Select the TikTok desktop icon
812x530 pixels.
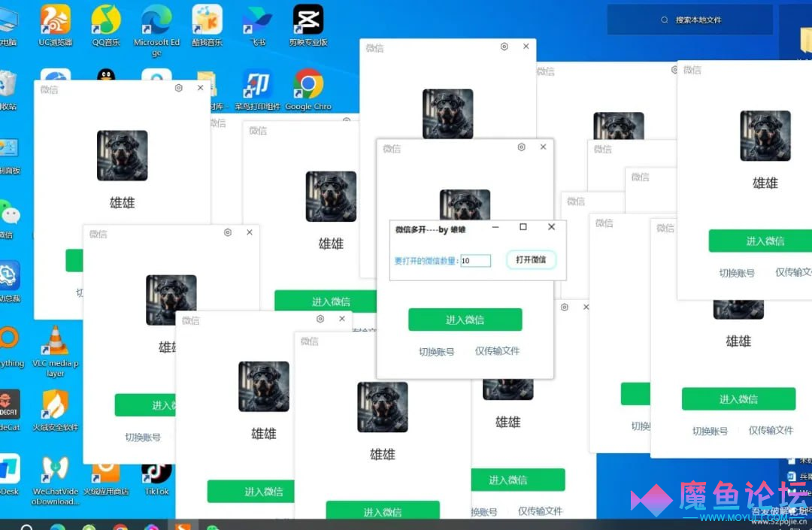point(156,480)
